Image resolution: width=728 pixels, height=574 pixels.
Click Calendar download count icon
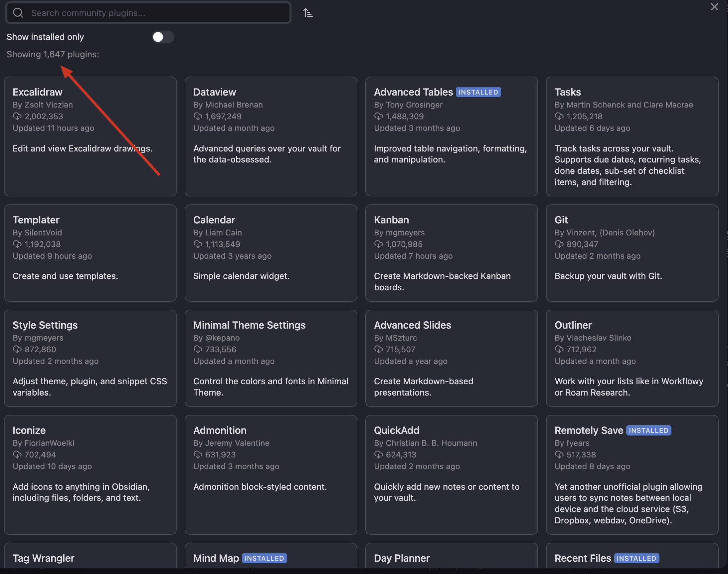(198, 244)
